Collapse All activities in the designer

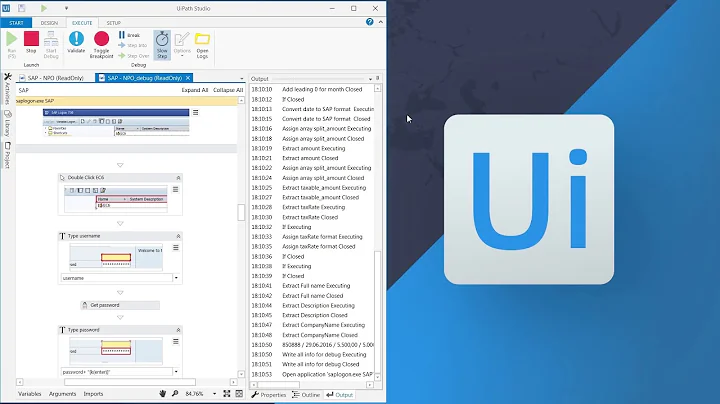[x=228, y=90]
